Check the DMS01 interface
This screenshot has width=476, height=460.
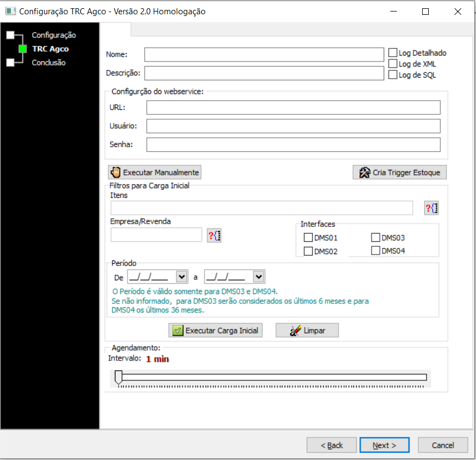[308, 237]
